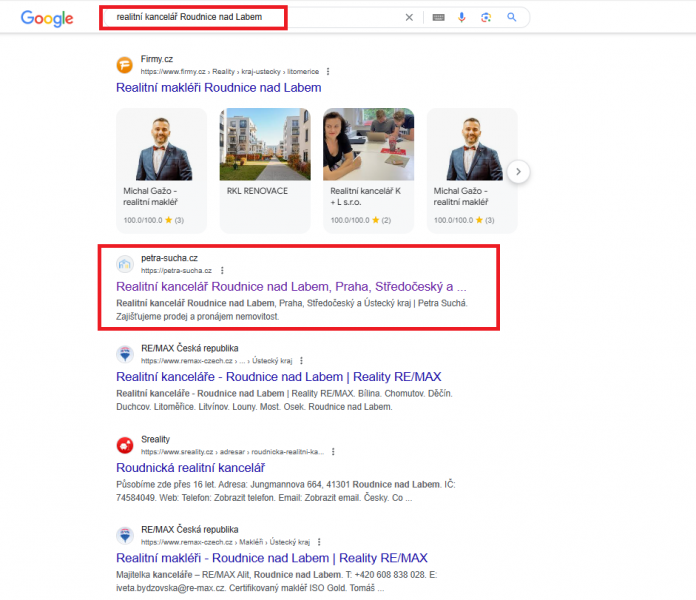Open petra-sucha.cz result title link
The image size is (696, 600).
[291, 287]
